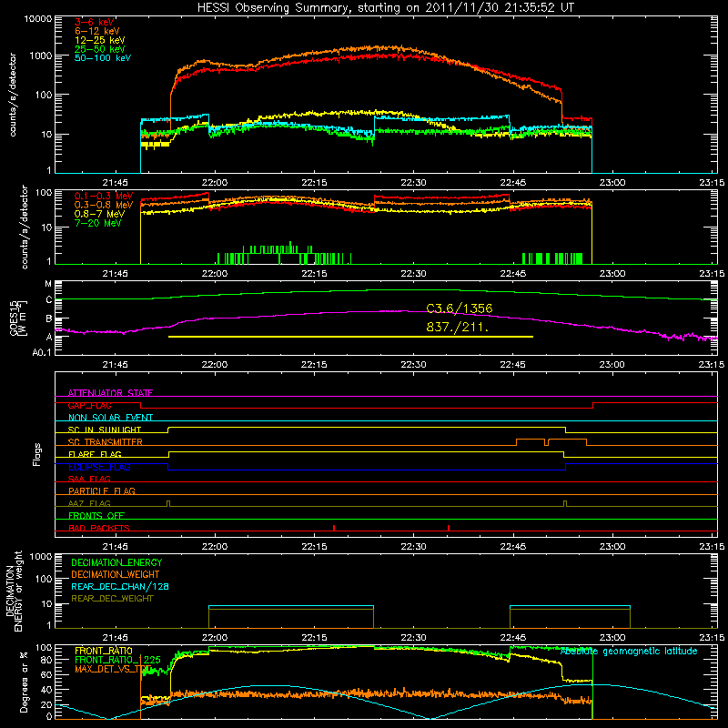Click the 10000 y-axis value on top plot
Viewport: 728px width, 728px height.
click(x=37, y=18)
